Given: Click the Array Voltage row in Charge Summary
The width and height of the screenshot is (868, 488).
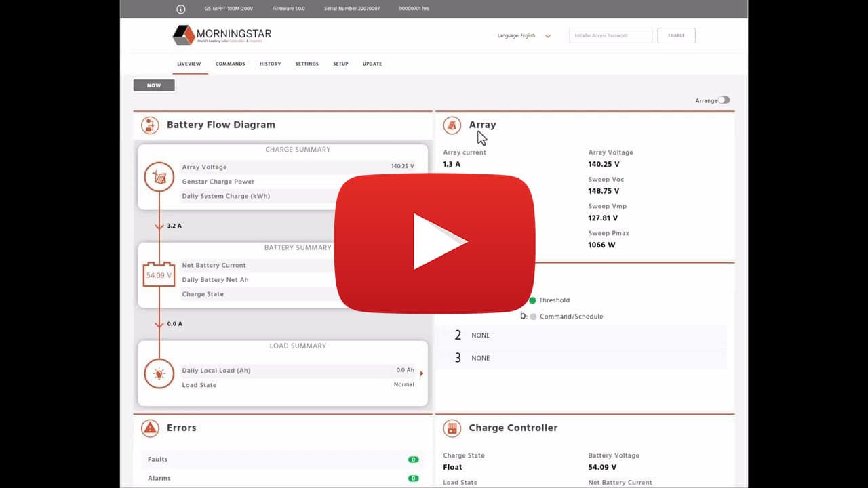Looking at the screenshot, I should (x=298, y=167).
